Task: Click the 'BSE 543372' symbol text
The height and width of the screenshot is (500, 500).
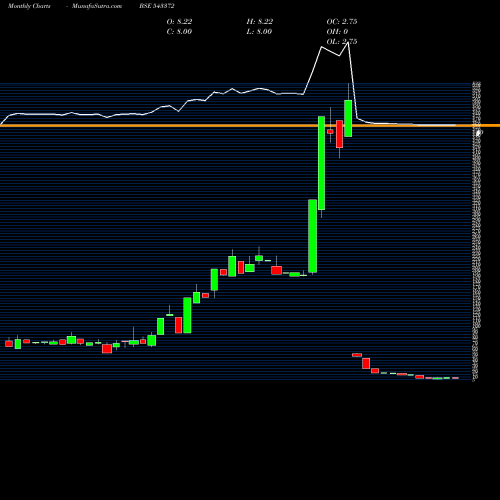Action: 157,6
